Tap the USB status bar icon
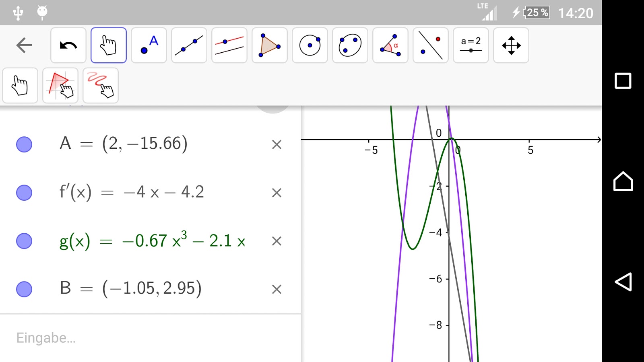The height and width of the screenshot is (362, 644). point(18,13)
